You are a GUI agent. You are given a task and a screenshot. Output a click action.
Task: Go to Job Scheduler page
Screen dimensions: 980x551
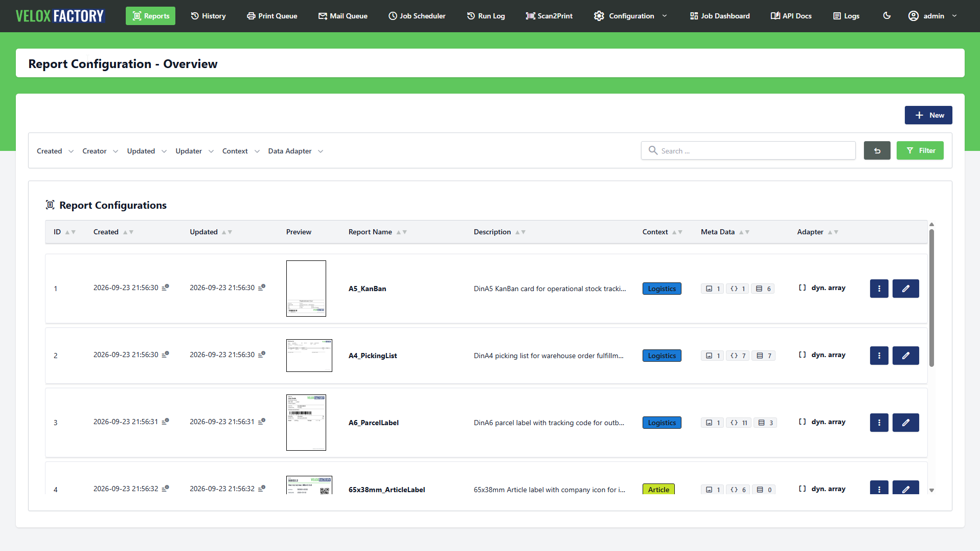pyautogui.click(x=417, y=16)
